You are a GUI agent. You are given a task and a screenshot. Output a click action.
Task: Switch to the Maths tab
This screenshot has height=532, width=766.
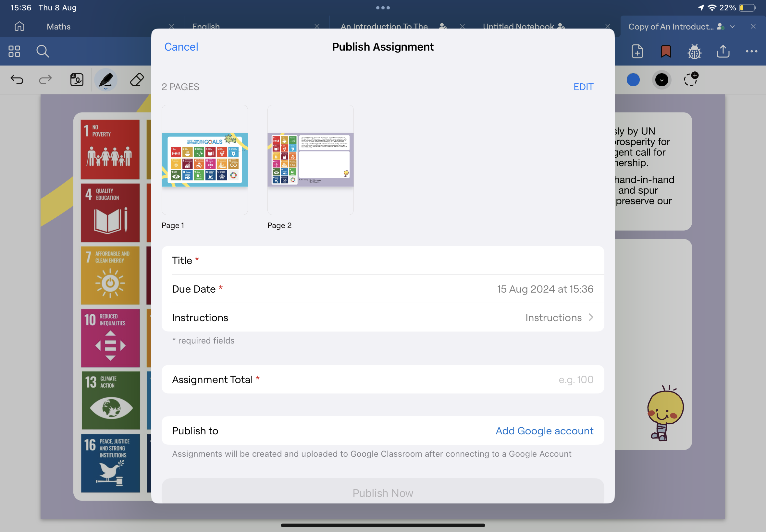pos(59,27)
